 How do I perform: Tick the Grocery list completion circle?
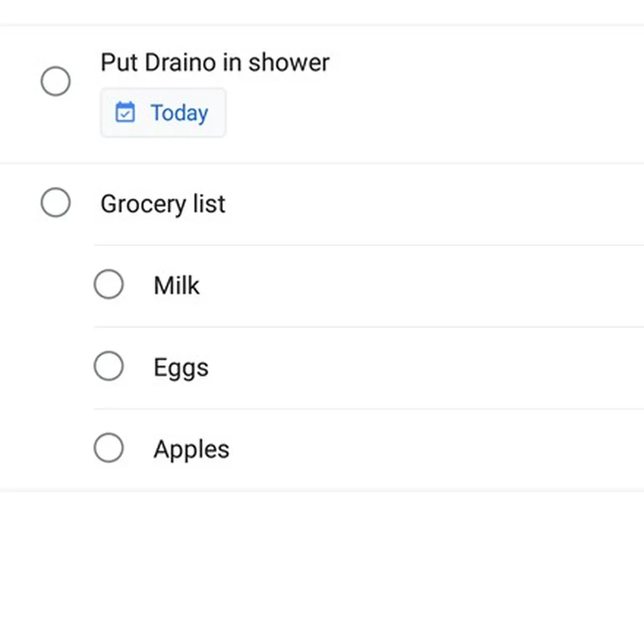(56, 203)
